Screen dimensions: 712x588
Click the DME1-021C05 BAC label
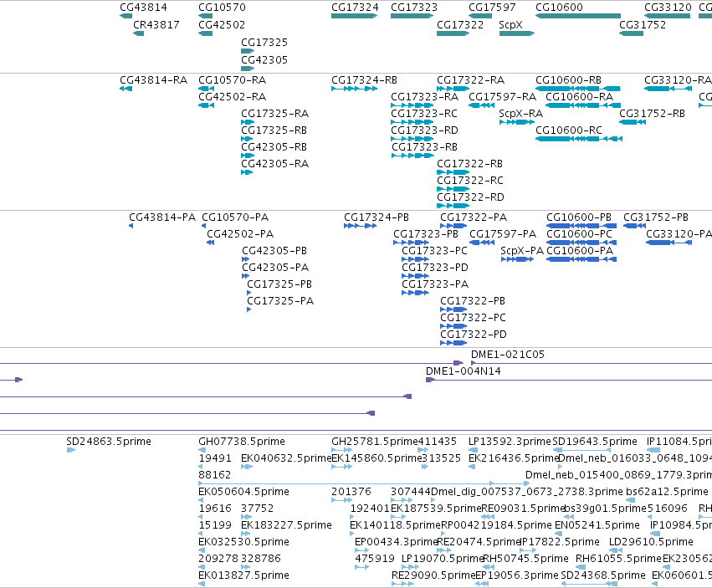508,354
